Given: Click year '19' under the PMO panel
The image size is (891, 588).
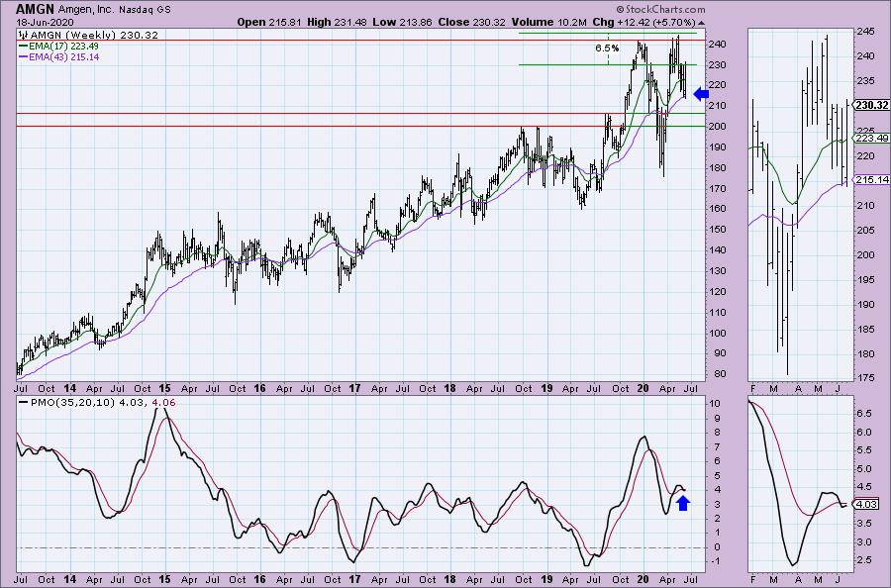Looking at the screenshot, I should [x=546, y=579].
